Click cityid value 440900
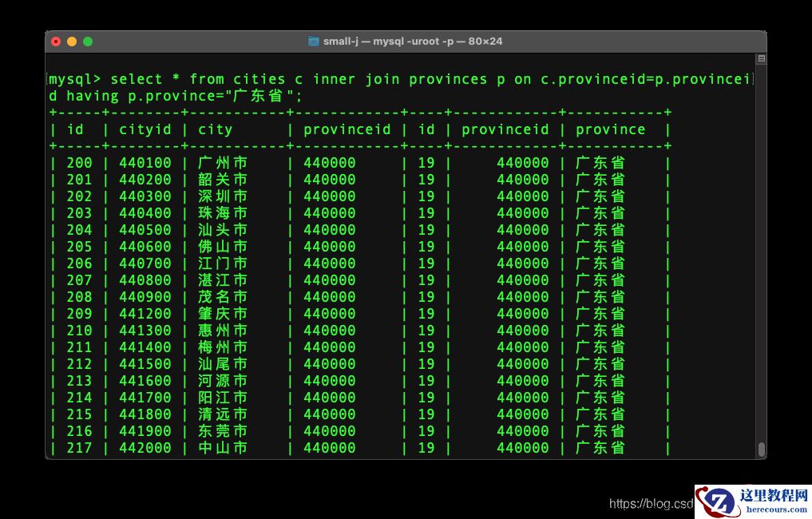Viewport: 812px width, 519px height. [x=145, y=297]
